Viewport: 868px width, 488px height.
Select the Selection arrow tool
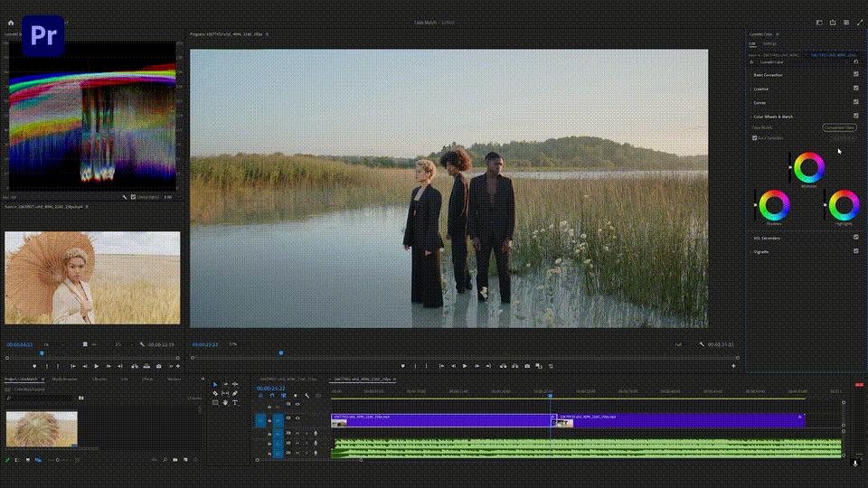(215, 384)
